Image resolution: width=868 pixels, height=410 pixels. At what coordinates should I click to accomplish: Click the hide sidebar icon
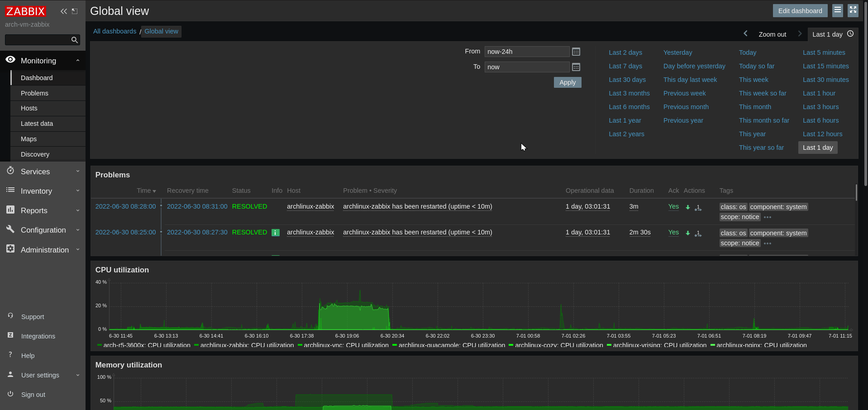(75, 11)
